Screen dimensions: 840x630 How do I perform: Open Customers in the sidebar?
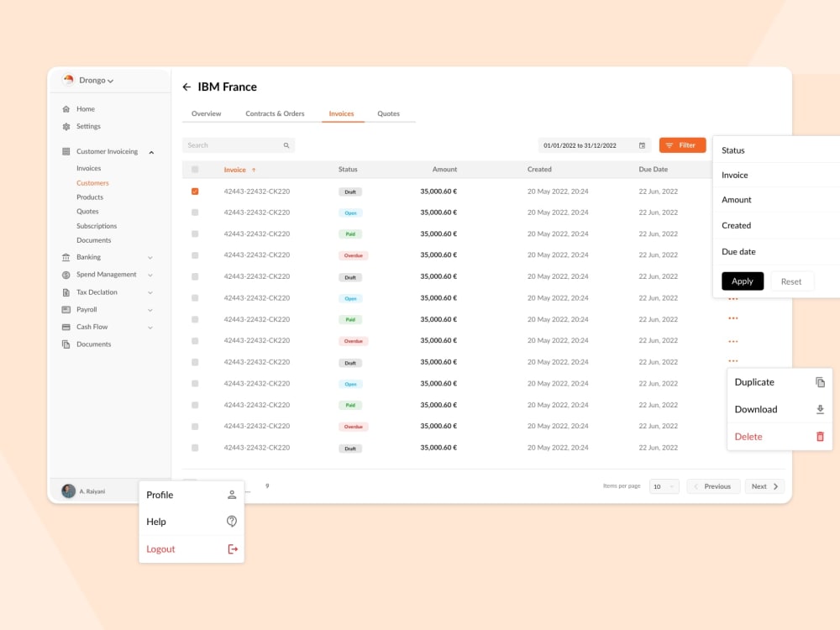pos(92,183)
